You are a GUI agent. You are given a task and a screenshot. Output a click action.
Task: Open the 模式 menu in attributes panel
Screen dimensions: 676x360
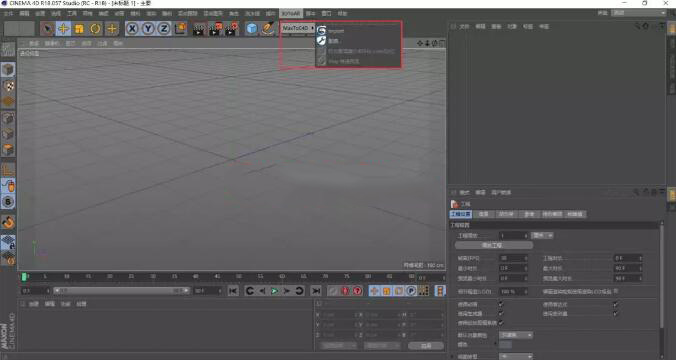[464, 192]
